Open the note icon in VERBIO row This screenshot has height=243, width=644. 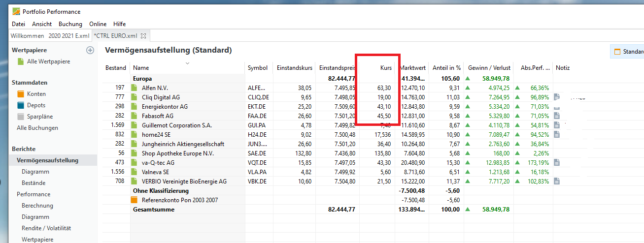pos(556,181)
